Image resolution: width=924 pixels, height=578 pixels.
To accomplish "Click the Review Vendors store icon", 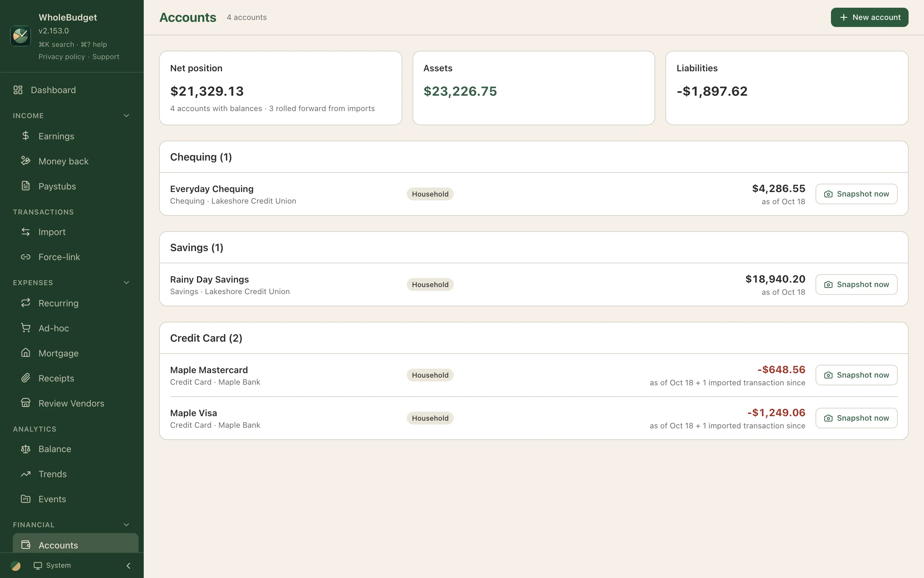I will 26,403.
